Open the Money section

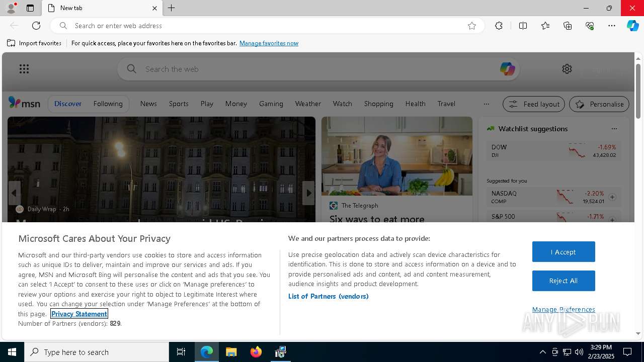tap(236, 104)
